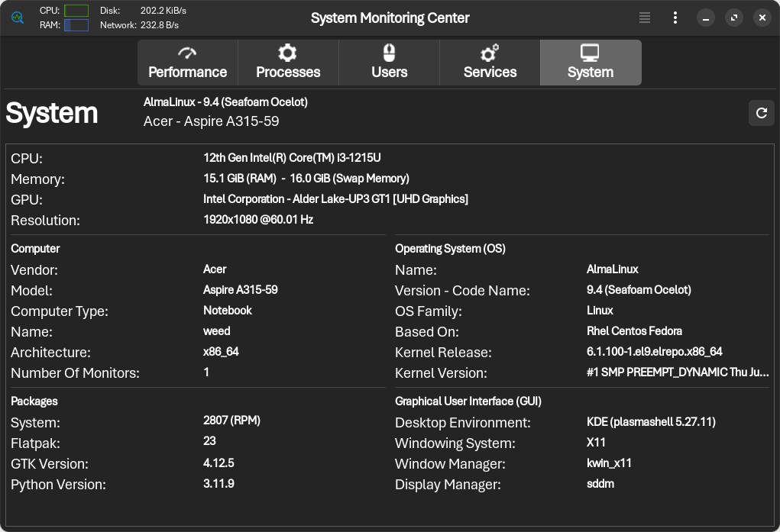Refresh the system information
The width and height of the screenshot is (780, 532).
tap(761, 113)
